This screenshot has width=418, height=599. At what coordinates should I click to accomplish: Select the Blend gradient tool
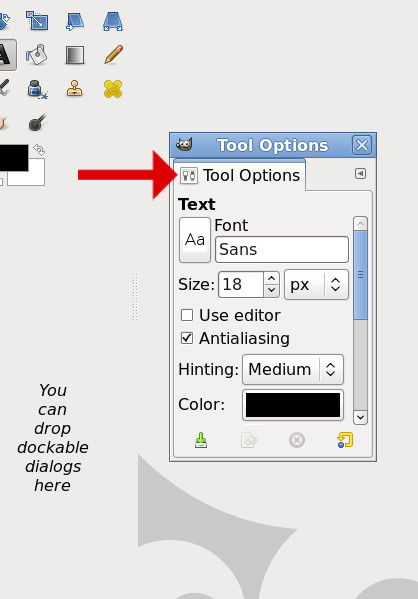(75, 55)
